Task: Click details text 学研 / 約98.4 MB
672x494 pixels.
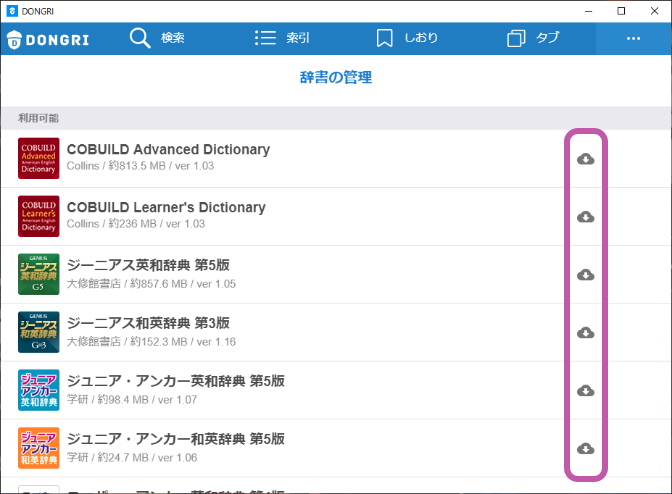Action: click(108, 399)
